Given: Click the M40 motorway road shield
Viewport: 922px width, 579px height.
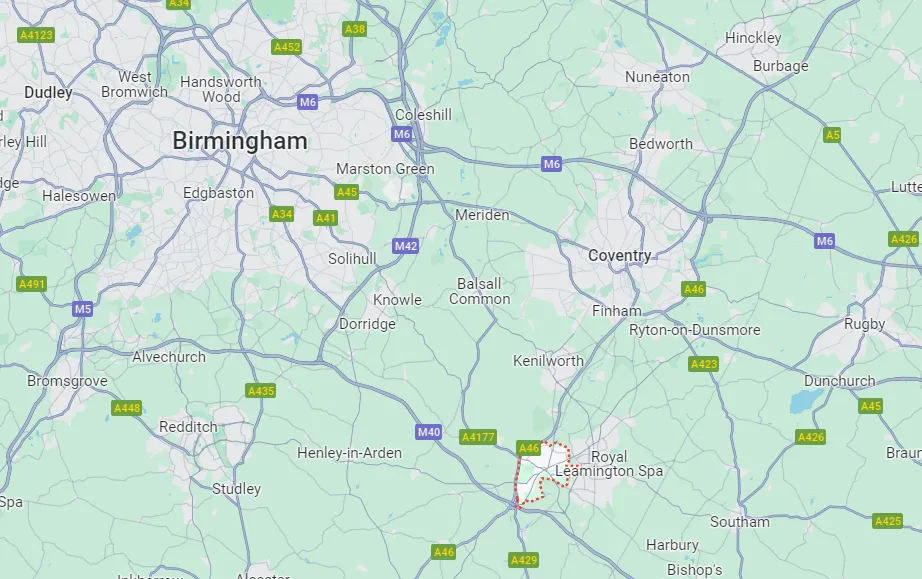Looking at the screenshot, I should [428, 432].
